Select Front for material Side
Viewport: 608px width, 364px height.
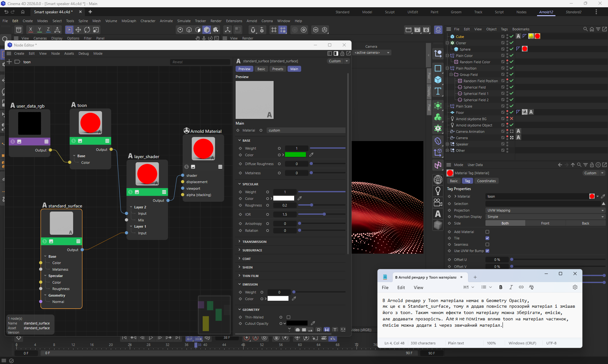coord(545,223)
